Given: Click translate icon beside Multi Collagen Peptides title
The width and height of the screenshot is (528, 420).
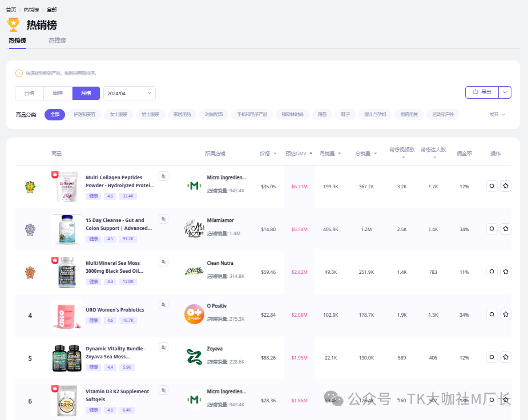Looking at the screenshot, I should pyautogui.click(x=163, y=176).
